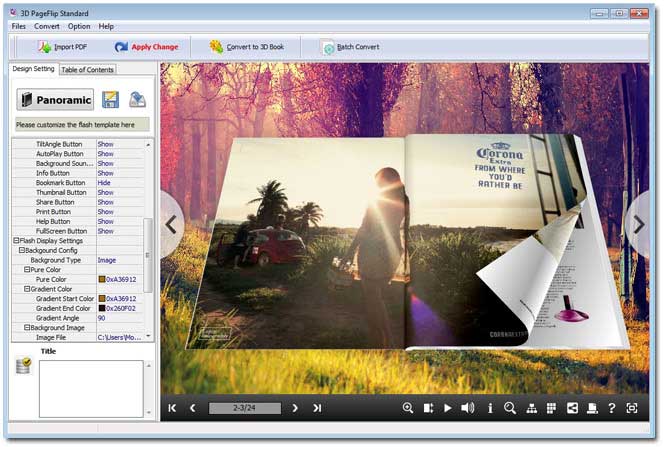Click the database icon beside Title box
The width and height of the screenshot is (670, 450).
pos(24,365)
